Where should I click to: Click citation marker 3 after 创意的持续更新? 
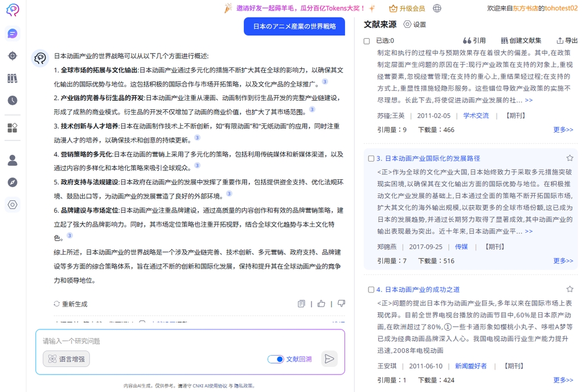click(x=198, y=138)
